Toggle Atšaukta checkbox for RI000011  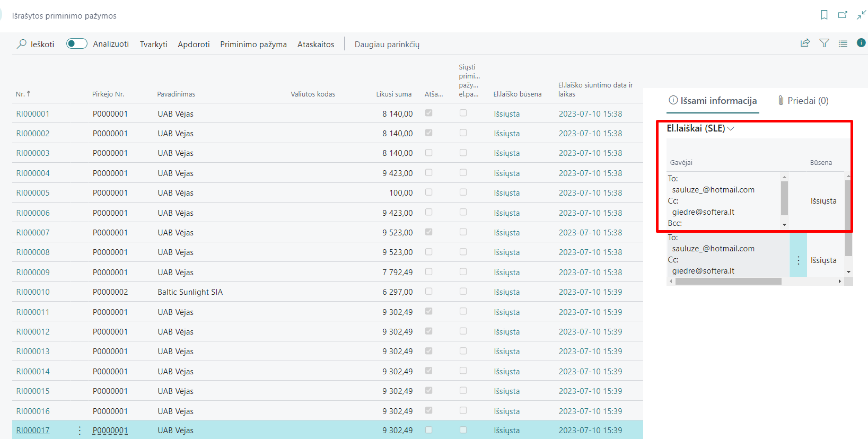pyautogui.click(x=428, y=311)
